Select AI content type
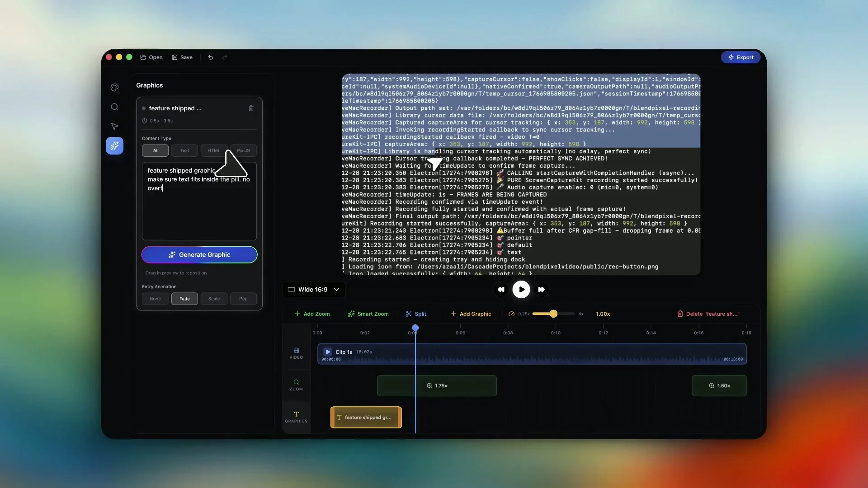 155,150
